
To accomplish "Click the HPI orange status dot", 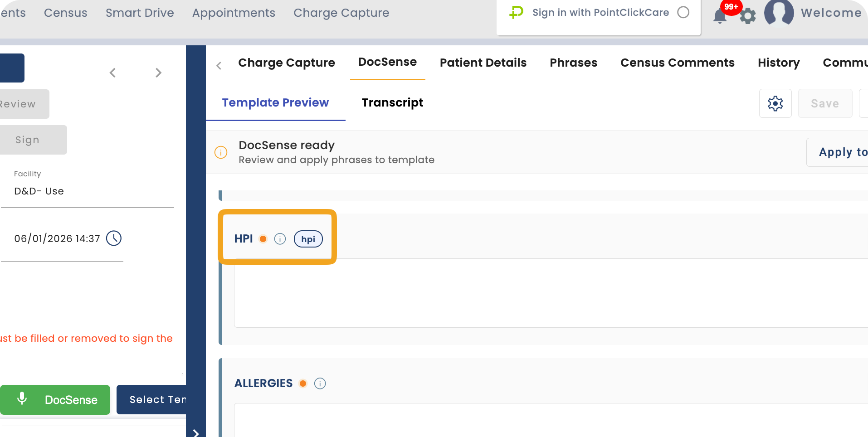I will pos(263,239).
